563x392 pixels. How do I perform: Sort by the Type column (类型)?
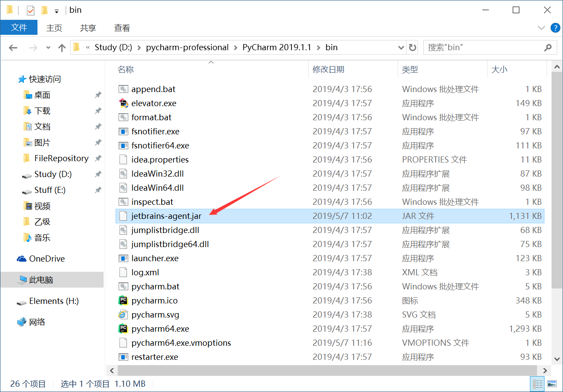(x=442, y=69)
